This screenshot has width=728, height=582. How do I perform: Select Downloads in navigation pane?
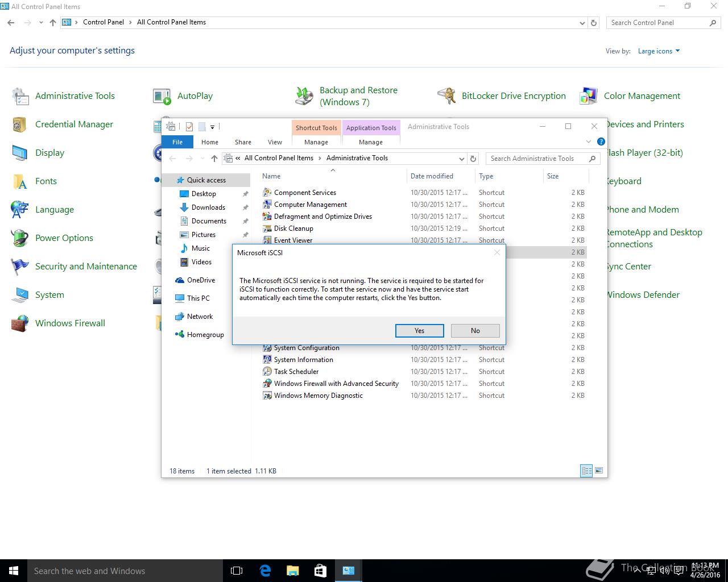208,207
